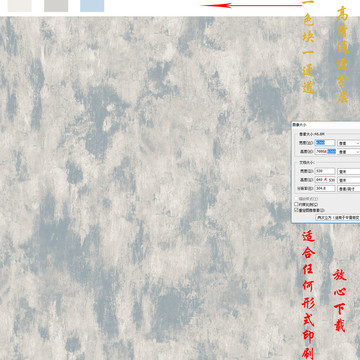Image resolution: width=360 pixels, height=360 pixels.
Task: Click the pixel width input field
Action: (x=325, y=143)
